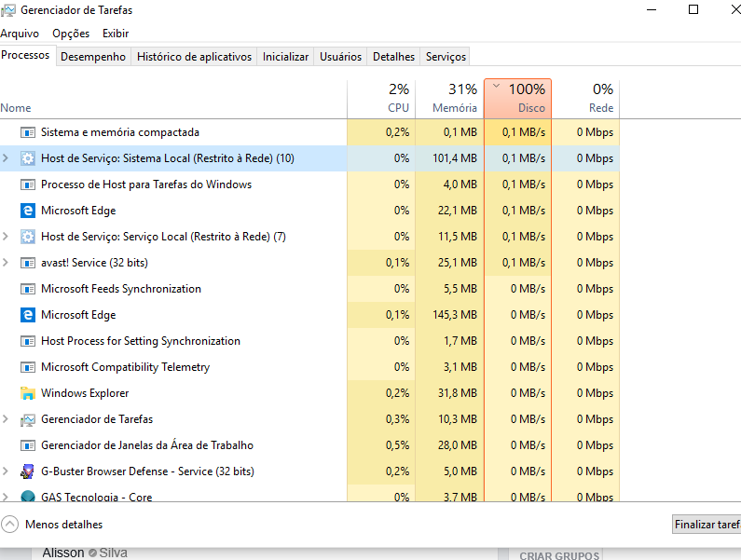The height and width of the screenshot is (560, 741).
Task: Click Gerenciador de Janelas da Área de Trabalho icon
Action: tap(28, 445)
